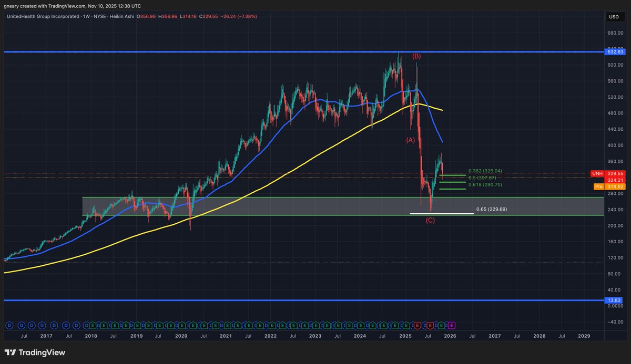
Task: Click 2020 on the time axis
Action: (x=181, y=335)
